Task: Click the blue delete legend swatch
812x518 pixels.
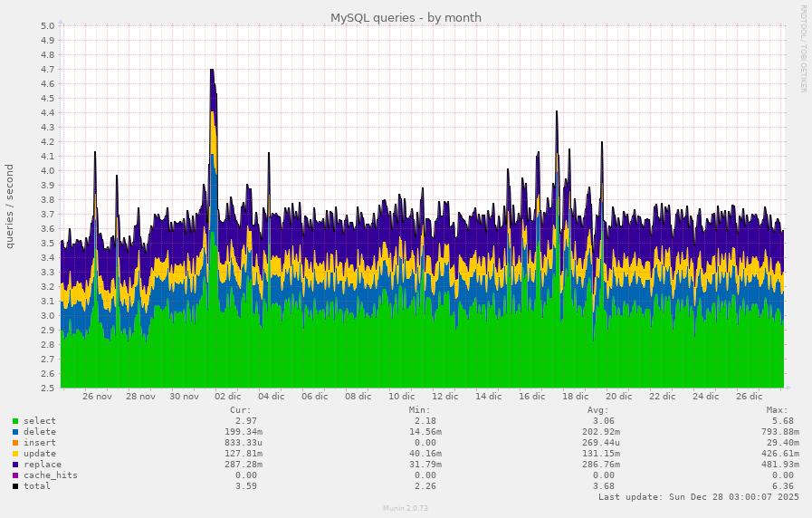Action: 15,432
